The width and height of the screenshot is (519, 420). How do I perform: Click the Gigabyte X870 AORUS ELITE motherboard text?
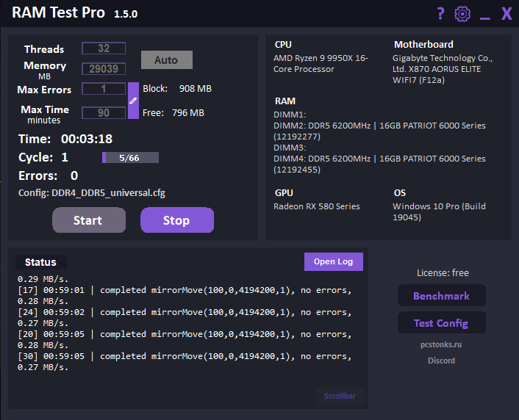pyautogui.click(x=443, y=69)
